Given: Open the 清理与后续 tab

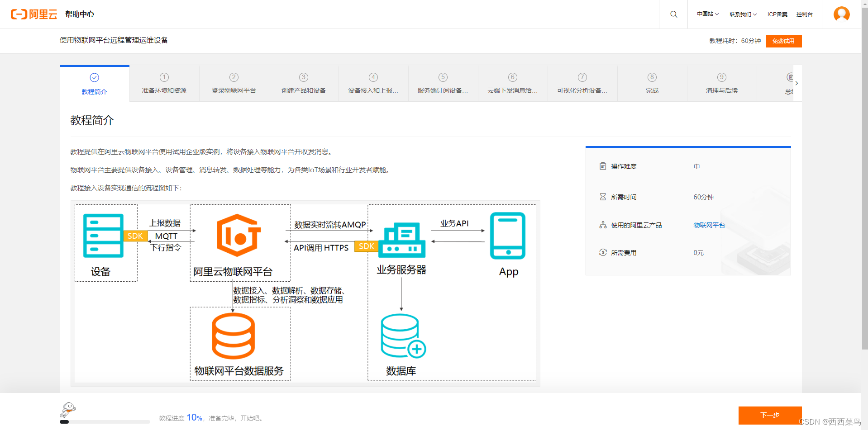Looking at the screenshot, I should [x=722, y=84].
